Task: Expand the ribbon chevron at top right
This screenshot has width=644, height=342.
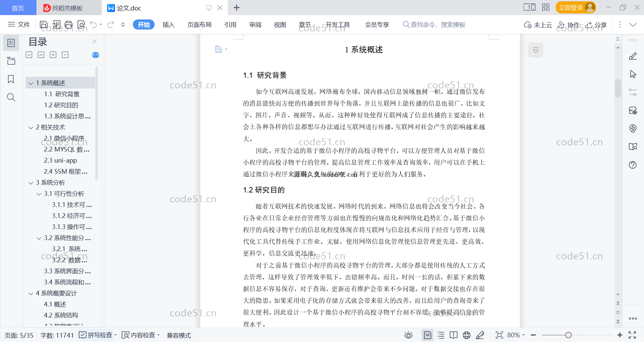Action: (633, 24)
